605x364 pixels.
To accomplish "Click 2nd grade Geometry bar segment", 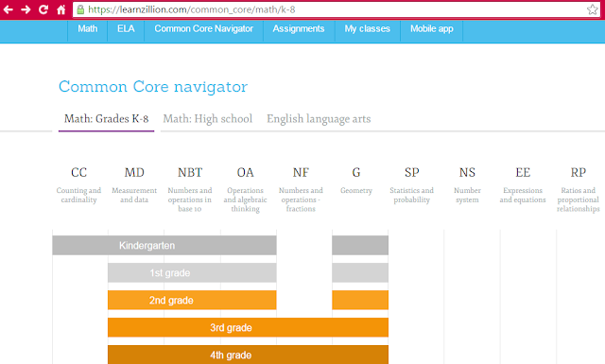I will coord(360,301).
